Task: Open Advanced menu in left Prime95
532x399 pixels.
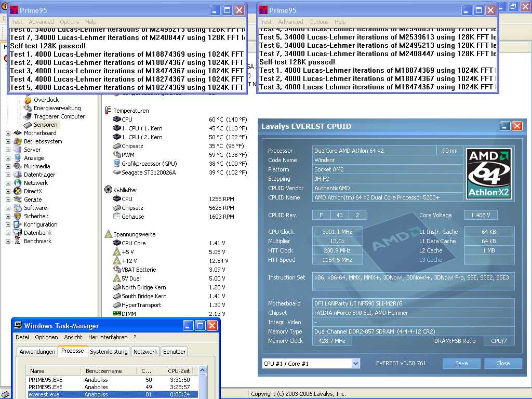Action: pos(41,22)
